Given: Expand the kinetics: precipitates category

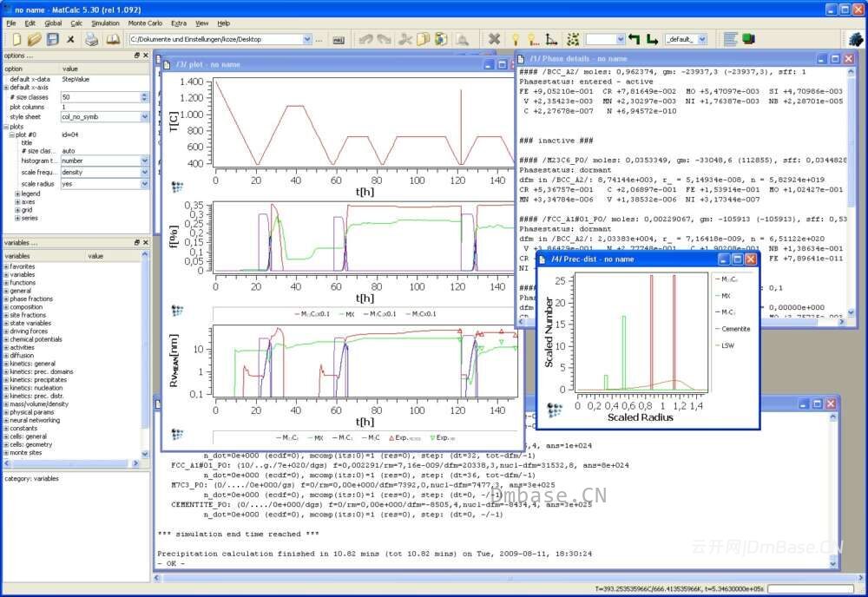Looking at the screenshot, I should coord(6,379).
